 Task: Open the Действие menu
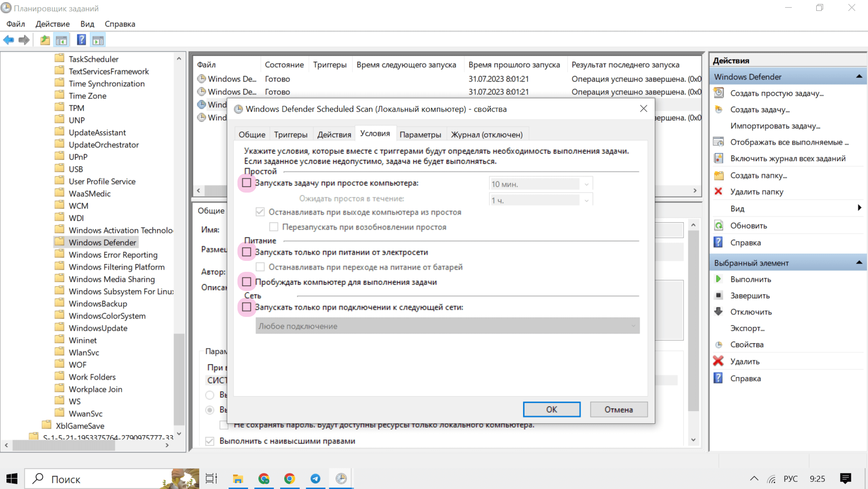click(53, 24)
